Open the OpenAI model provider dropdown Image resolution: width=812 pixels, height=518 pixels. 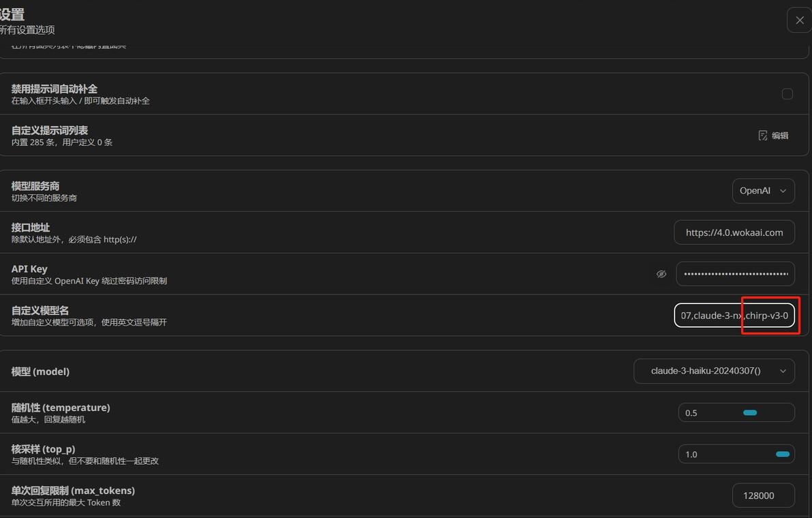(764, 191)
